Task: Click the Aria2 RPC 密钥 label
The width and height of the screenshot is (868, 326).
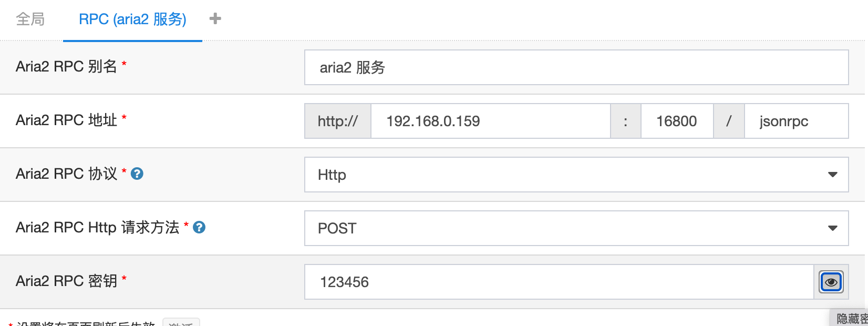Action: tap(66, 281)
